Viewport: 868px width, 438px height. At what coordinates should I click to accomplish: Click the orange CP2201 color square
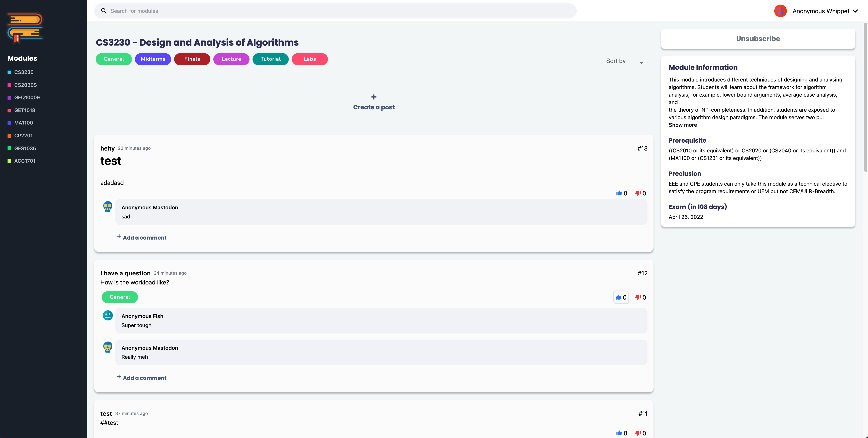click(9, 136)
